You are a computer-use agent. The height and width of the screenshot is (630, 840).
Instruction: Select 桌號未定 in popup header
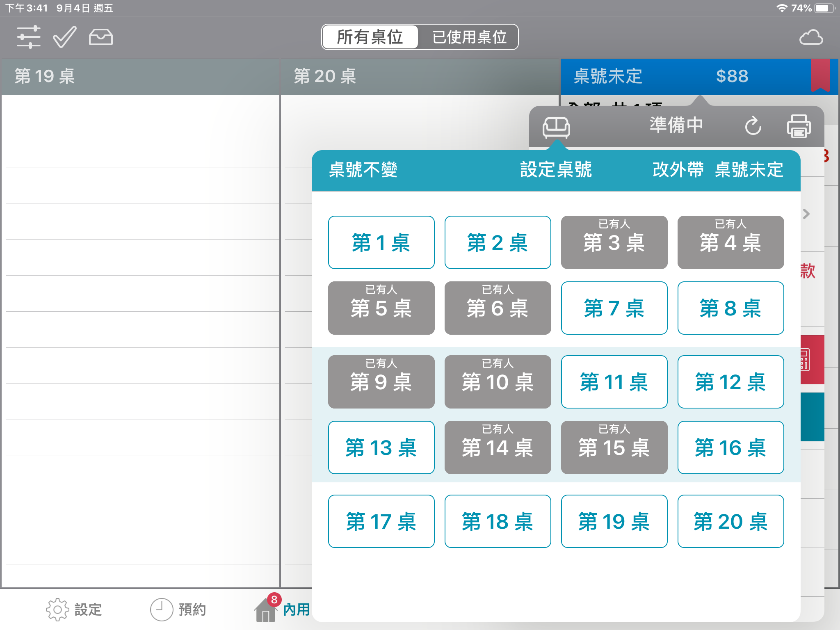click(749, 170)
